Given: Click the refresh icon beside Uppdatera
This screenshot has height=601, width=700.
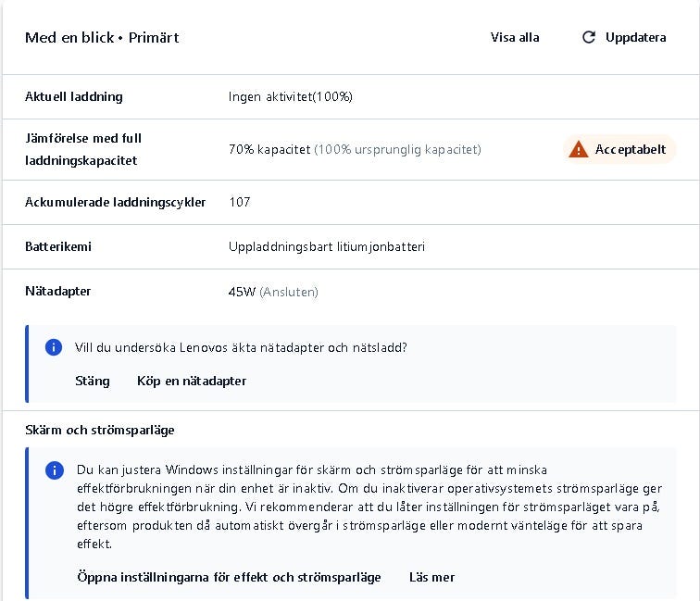Looking at the screenshot, I should [588, 38].
